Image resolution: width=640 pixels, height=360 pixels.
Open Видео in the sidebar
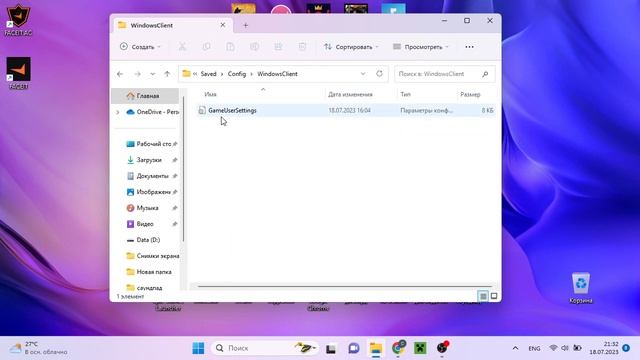click(151, 224)
